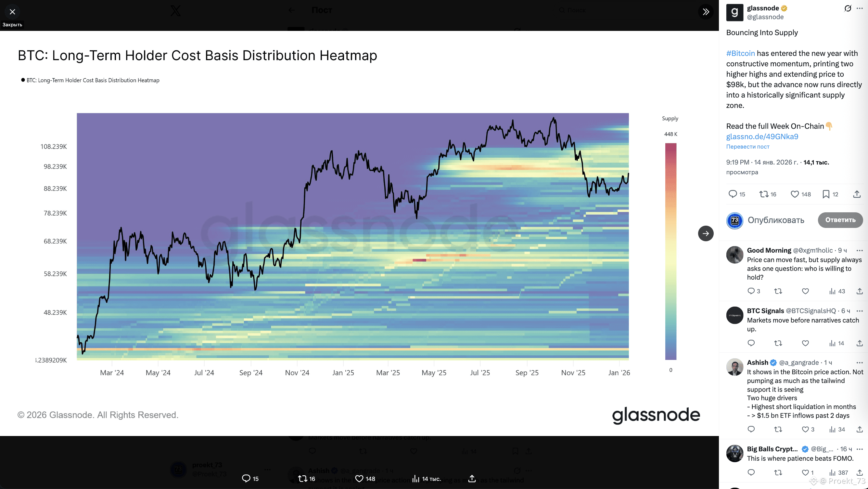
Task: Bookmark the glassnode post
Action: coord(826,194)
